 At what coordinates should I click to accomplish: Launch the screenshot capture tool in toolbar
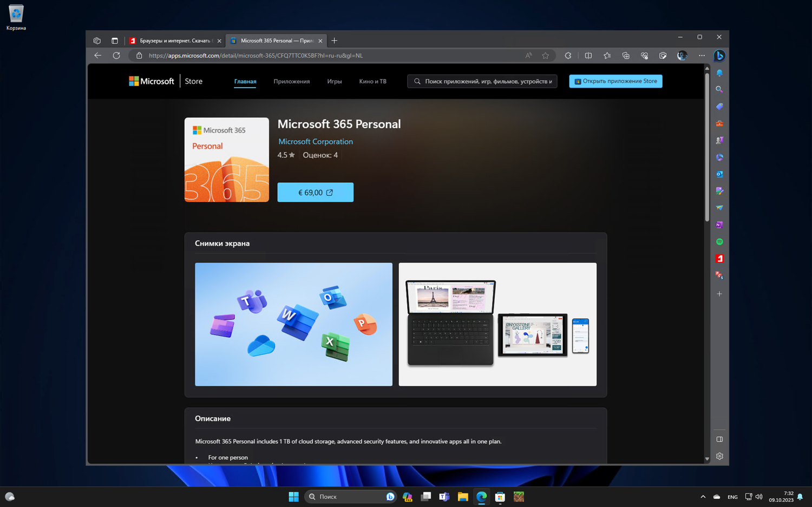pyautogui.click(x=663, y=55)
